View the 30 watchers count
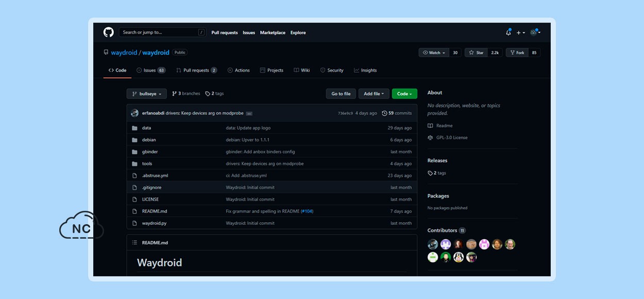644x299 pixels. (455, 53)
